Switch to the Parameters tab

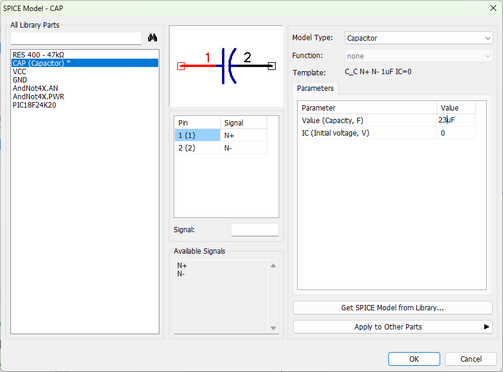(x=315, y=88)
